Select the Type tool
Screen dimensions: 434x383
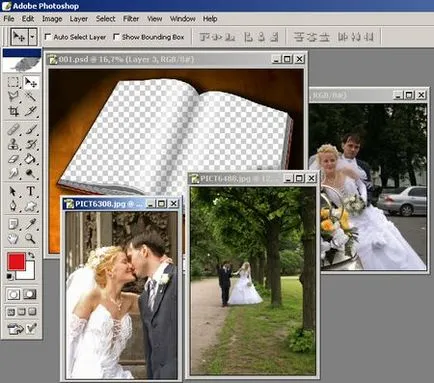click(31, 191)
